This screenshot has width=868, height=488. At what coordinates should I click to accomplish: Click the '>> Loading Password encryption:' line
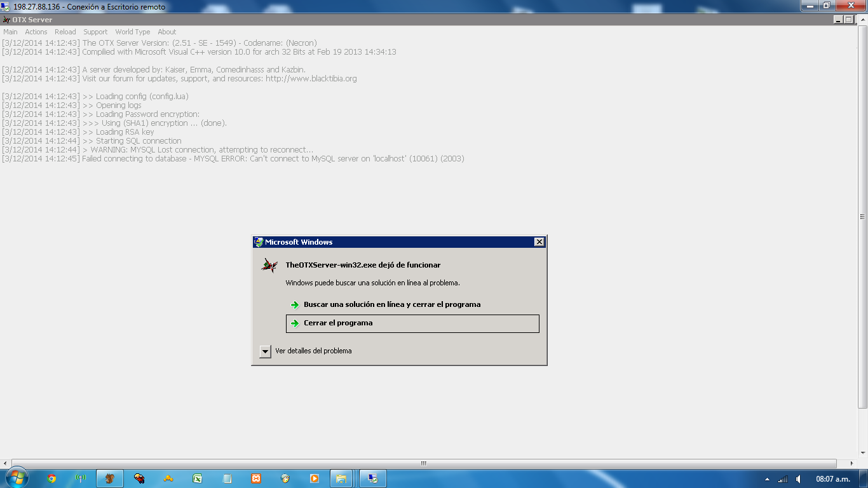100,114
